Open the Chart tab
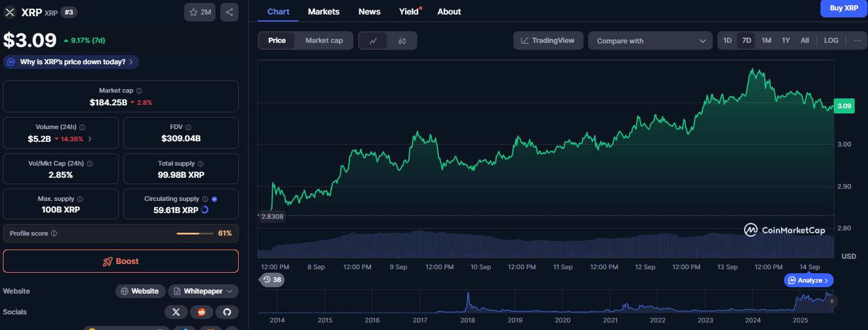The height and width of the screenshot is (330, 868). click(278, 12)
